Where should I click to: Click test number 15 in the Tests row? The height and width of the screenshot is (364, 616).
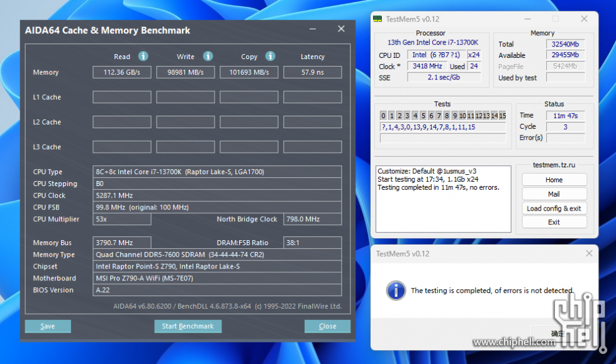click(x=503, y=116)
